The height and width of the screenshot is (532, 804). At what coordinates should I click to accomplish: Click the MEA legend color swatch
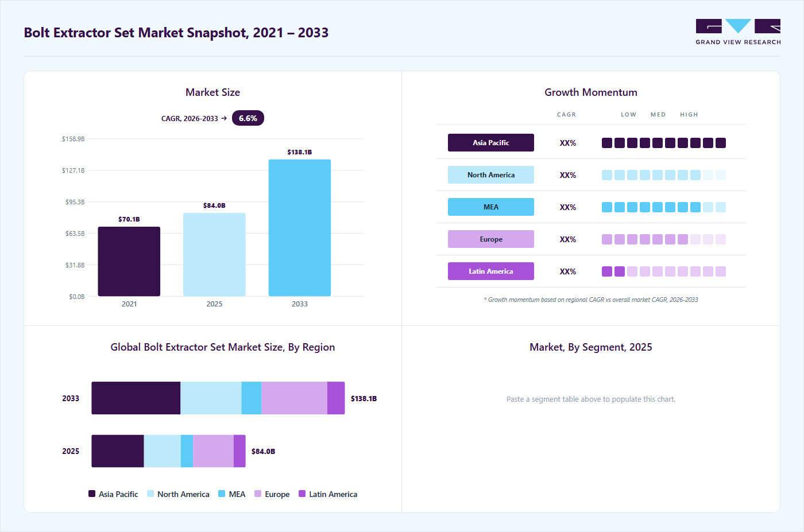(x=222, y=494)
